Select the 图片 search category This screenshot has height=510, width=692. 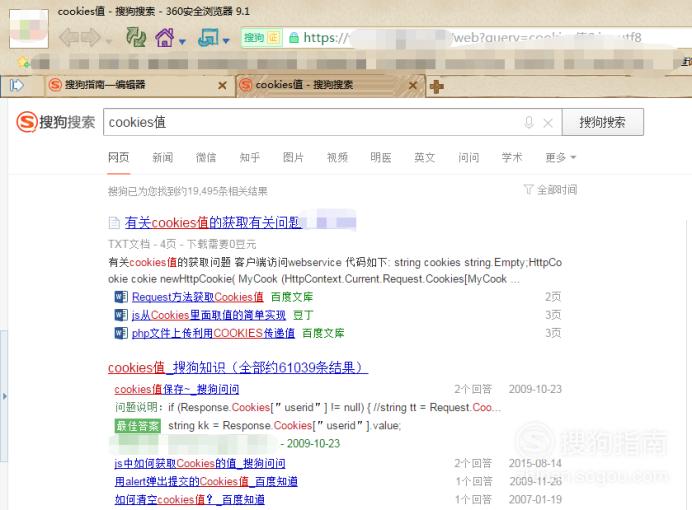pyautogui.click(x=293, y=158)
